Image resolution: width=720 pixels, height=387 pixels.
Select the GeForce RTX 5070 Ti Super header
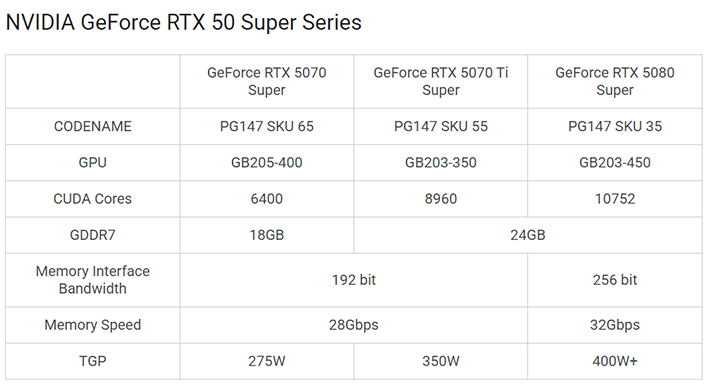tap(441, 81)
